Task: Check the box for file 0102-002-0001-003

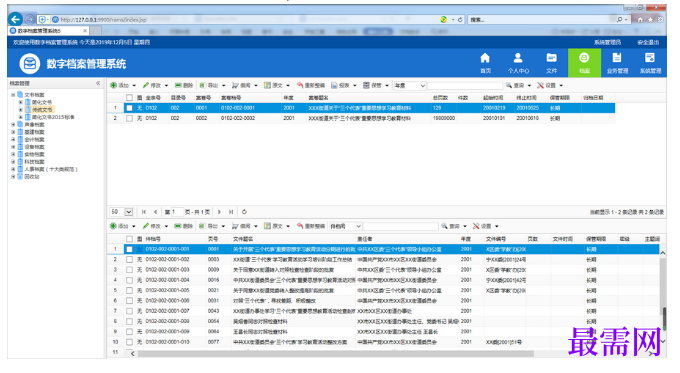Action: pyautogui.click(x=129, y=270)
